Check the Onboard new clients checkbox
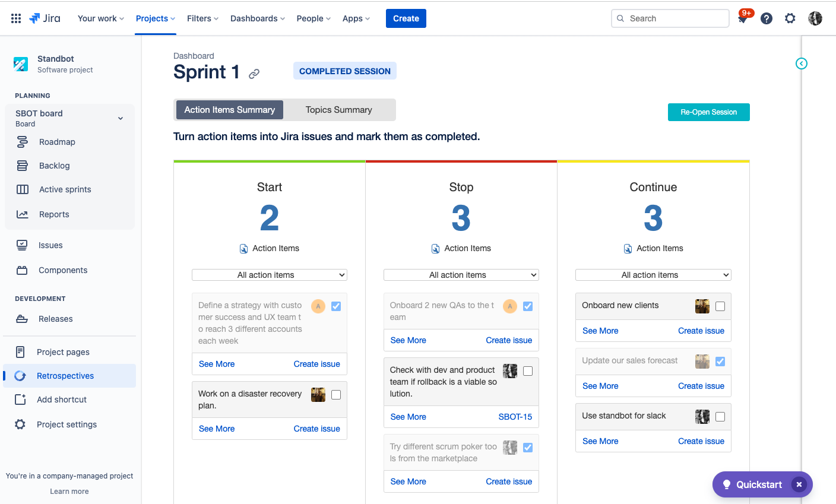836x504 pixels. click(720, 306)
